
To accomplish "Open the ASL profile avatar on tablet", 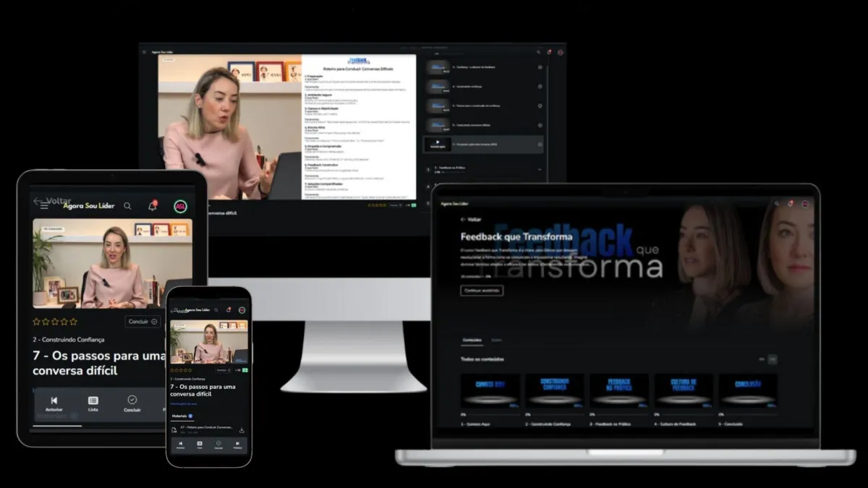I will pyautogui.click(x=181, y=206).
